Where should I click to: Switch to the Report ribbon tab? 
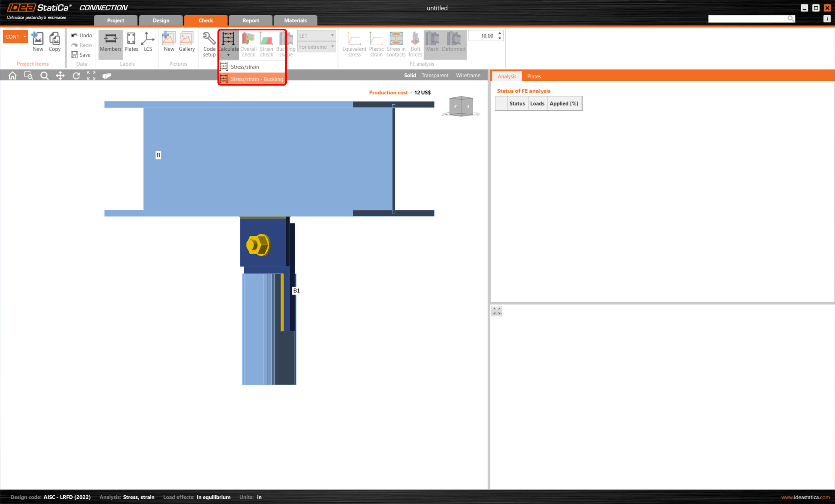[250, 20]
